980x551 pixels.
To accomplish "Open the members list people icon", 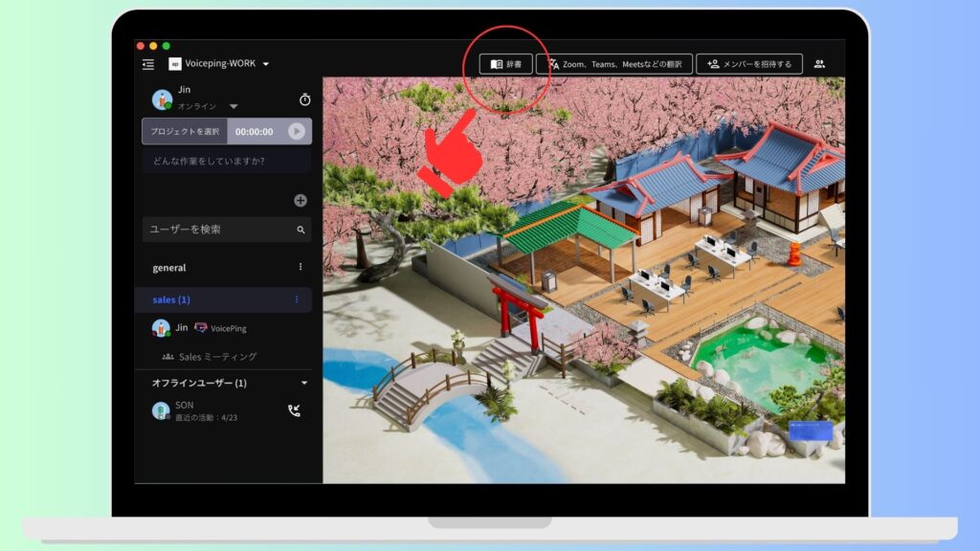I will pyautogui.click(x=819, y=64).
